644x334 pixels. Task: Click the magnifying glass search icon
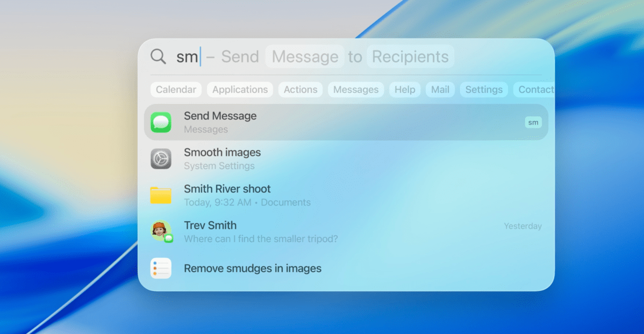pyautogui.click(x=158, y=57)
